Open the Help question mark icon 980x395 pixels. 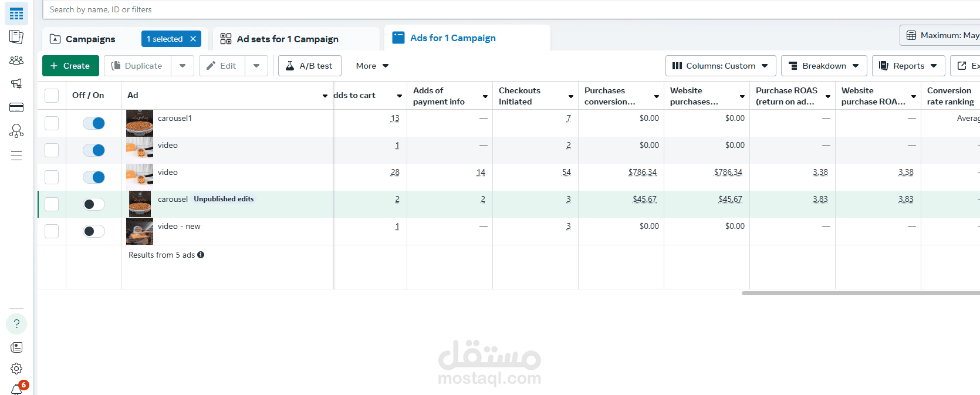(x=16, y=324)
